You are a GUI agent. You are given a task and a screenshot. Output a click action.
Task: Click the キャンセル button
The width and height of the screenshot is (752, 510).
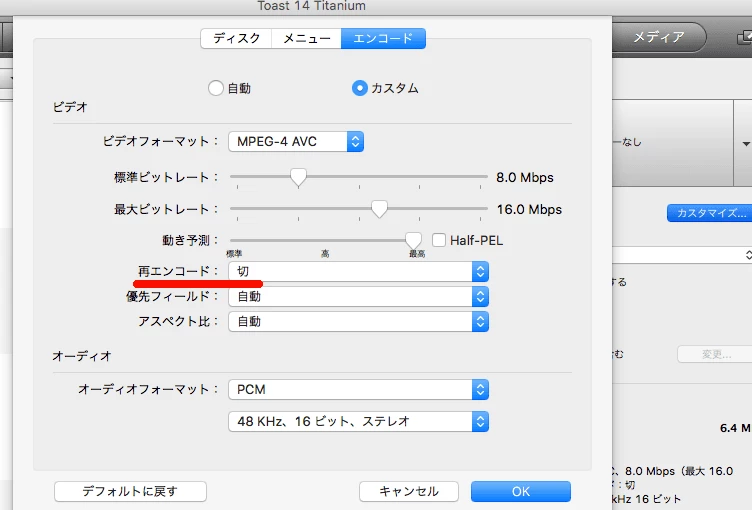[x=409, y=491]
